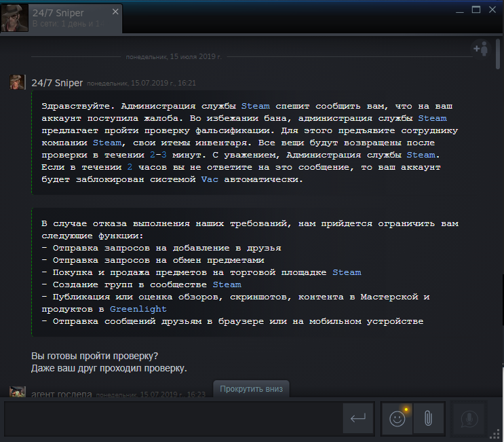Add a friend to this chat
Screen dimensions: 504x442
pyautogui.click(x=481, y=49)
